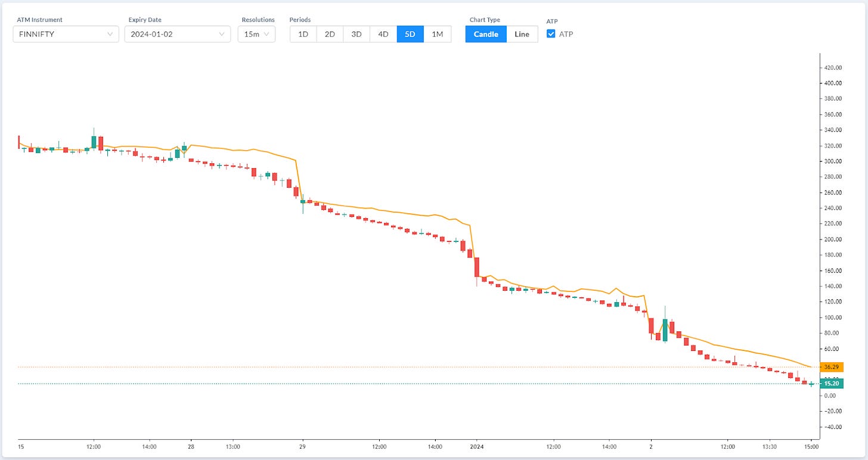868x460 pixels.
Task: Click the teal 15.20 last price label
Action: (832, 383)
